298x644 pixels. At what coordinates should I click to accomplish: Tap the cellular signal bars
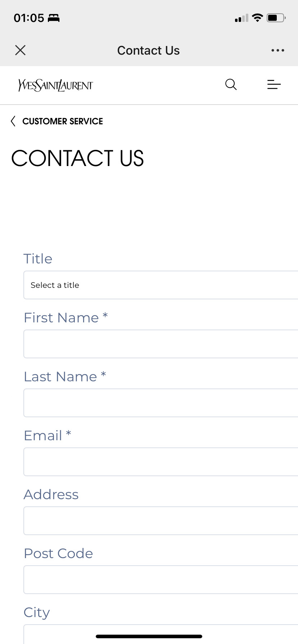point(241,18)
